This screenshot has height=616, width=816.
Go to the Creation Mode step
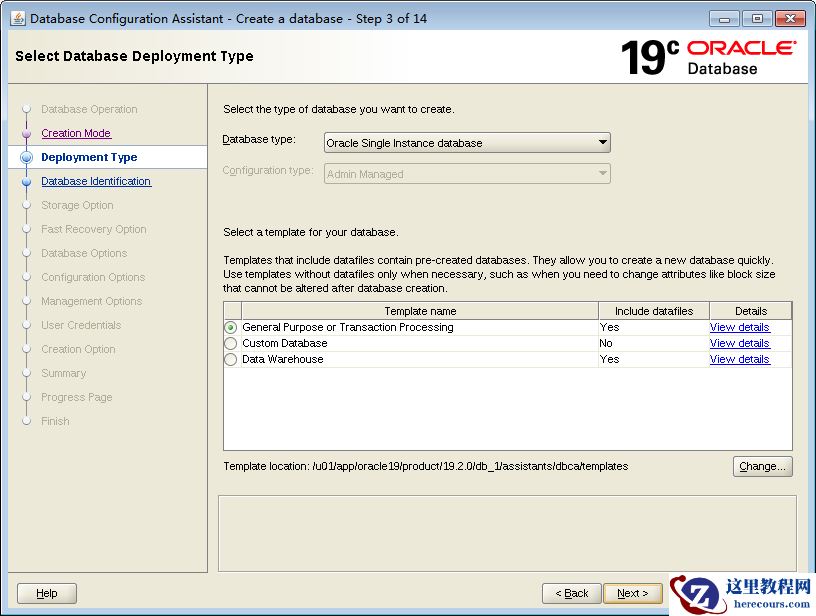coord(76,133)
